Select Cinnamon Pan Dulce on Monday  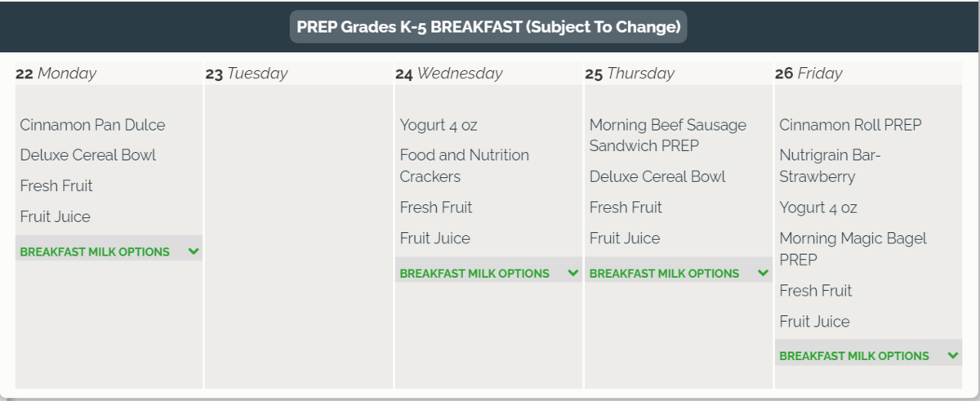click(x=92, y=125)
